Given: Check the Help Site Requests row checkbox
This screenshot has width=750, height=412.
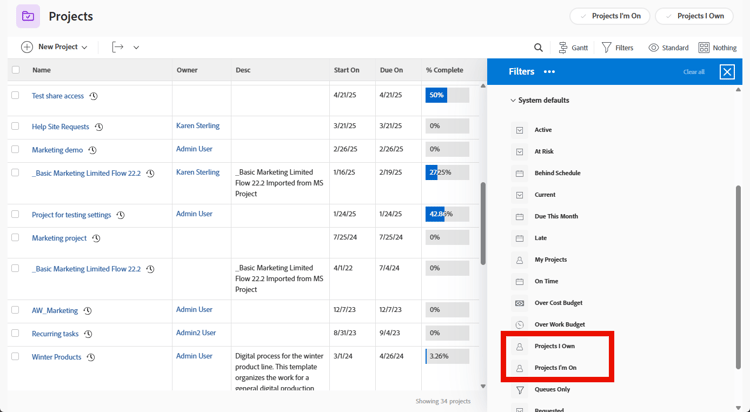Looking at the screenshot, I should click(15, 126).
